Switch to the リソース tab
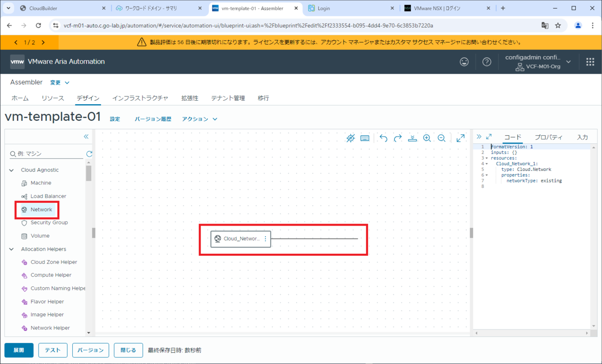The height and width of the screenshot is (364, 602). [53, 98]
